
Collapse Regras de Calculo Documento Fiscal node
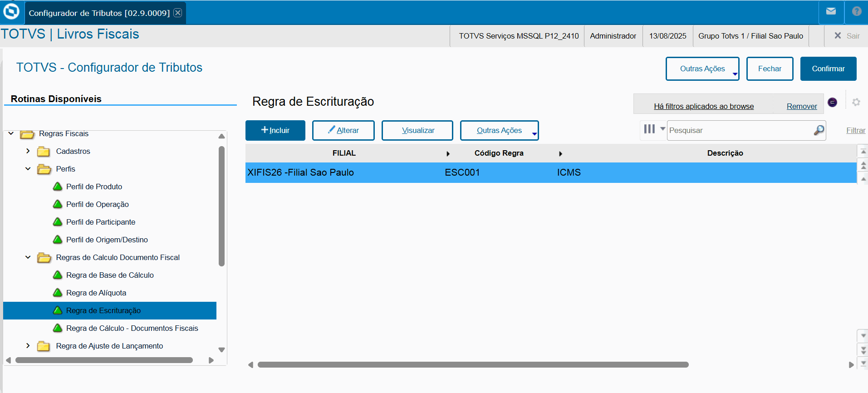(28, 257)
